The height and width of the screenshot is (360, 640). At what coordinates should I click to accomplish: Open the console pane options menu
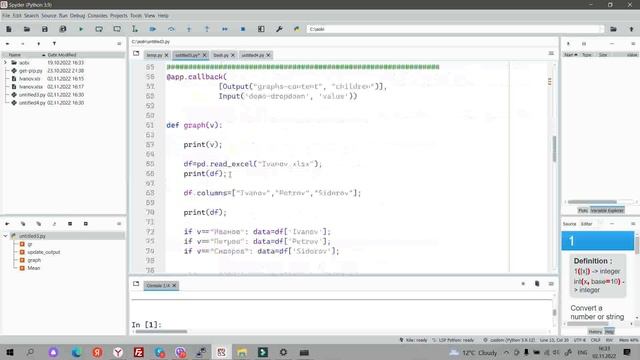click(551, 284)
